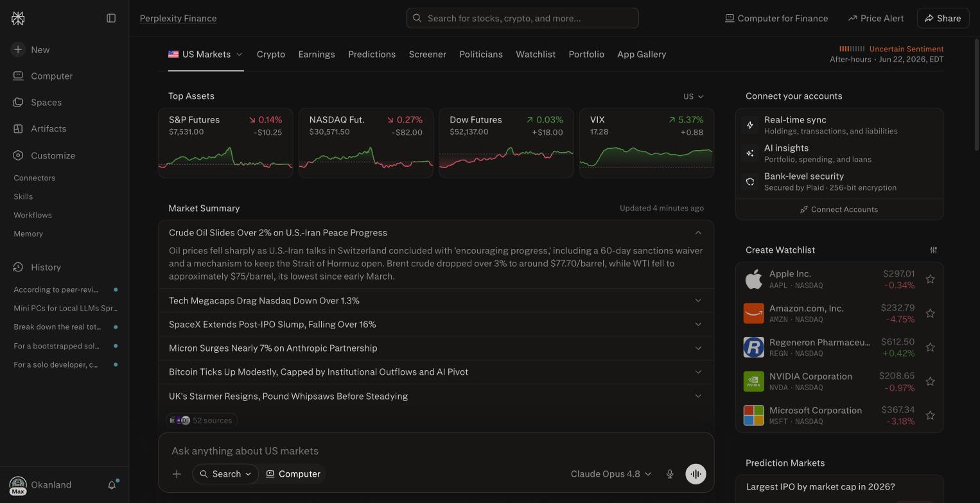Open the Search mode dropdown
Image resolution: width=980 pixels, height=503 pixels.
click(x=225, y=474)
